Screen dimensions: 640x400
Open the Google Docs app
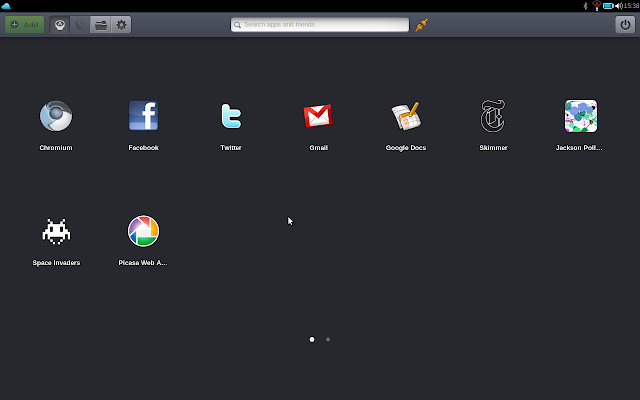point(406,116)
